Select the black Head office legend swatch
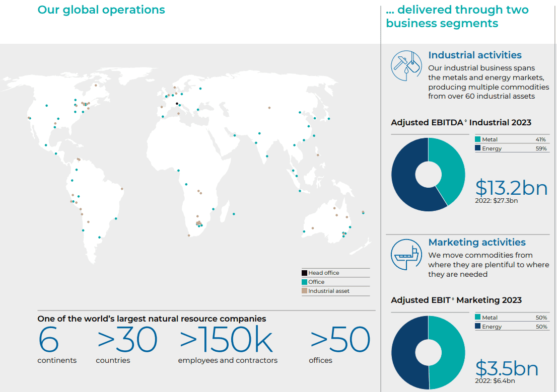Viewport: 557px width, 392px height. (x=304, y=273)
